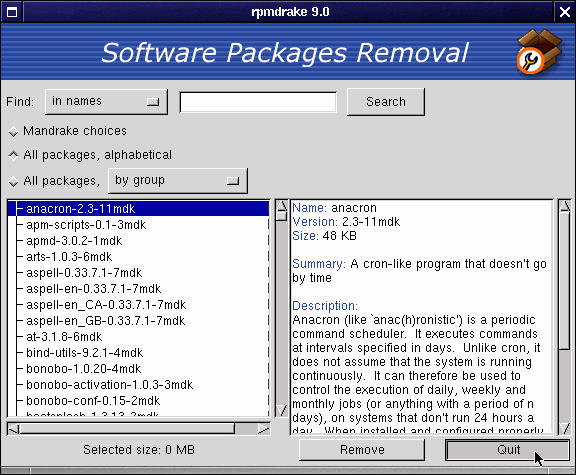The image size is (576, 475).
Task: Click the 'Name:' label in details
Action: pos(309,208)
